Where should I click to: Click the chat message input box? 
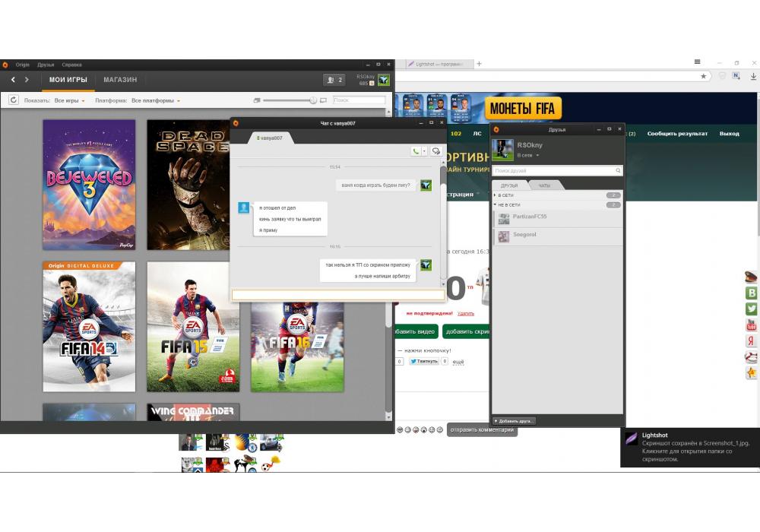tap(338, 295)
